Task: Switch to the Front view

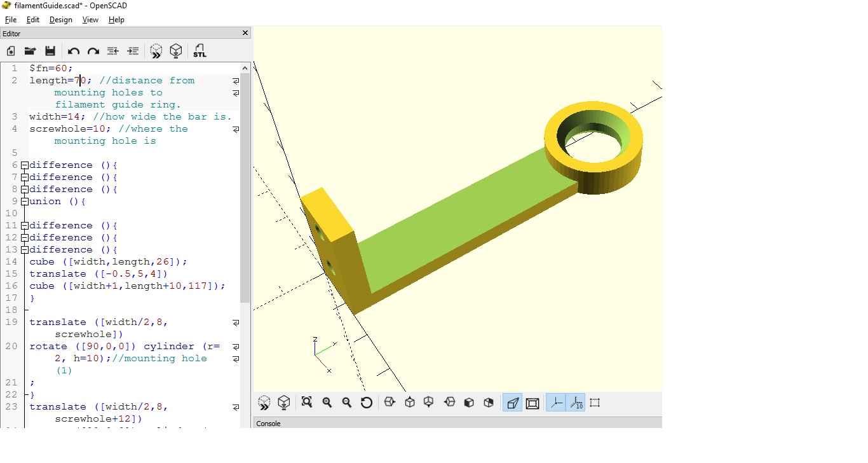Action: [469, 403]
